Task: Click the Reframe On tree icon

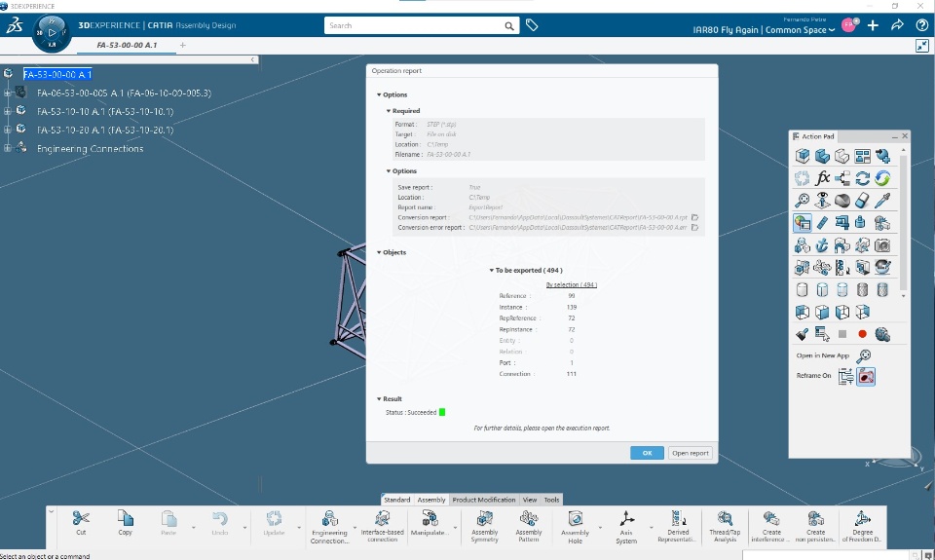Action: point(845,376)
